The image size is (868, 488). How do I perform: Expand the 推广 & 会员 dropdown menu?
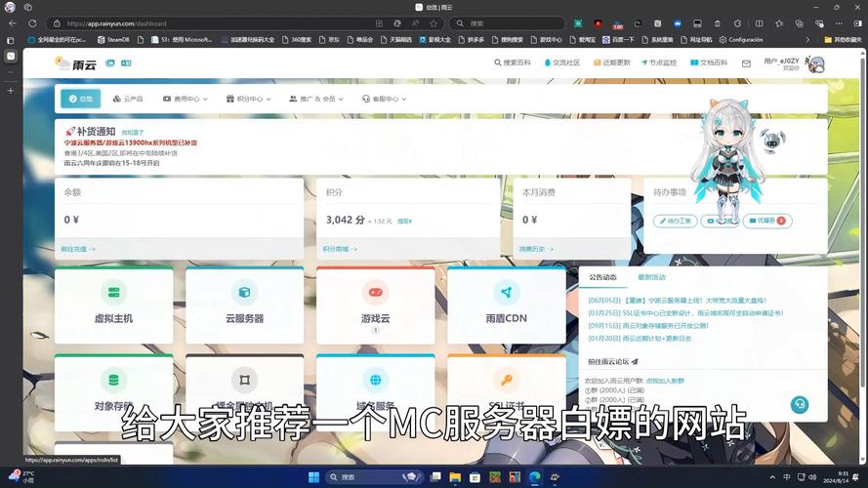coord(316,99)
